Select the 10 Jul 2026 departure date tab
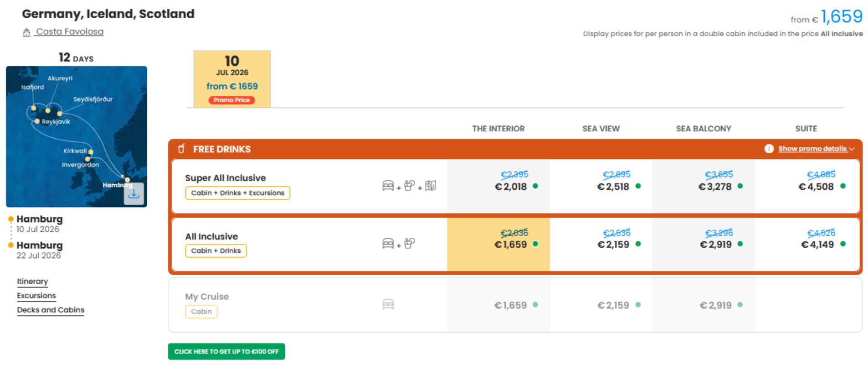 click(x=232, y=79)
